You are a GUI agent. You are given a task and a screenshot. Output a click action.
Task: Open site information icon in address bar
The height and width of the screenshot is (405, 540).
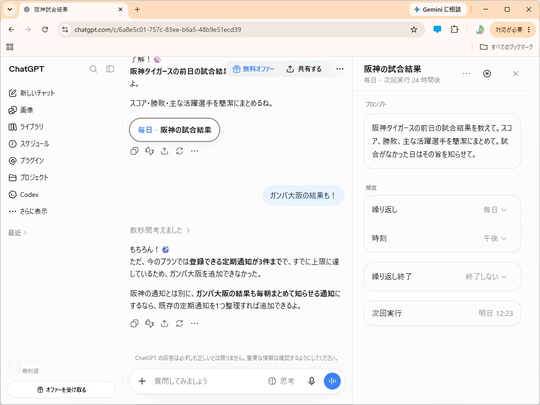click(65, 30)
